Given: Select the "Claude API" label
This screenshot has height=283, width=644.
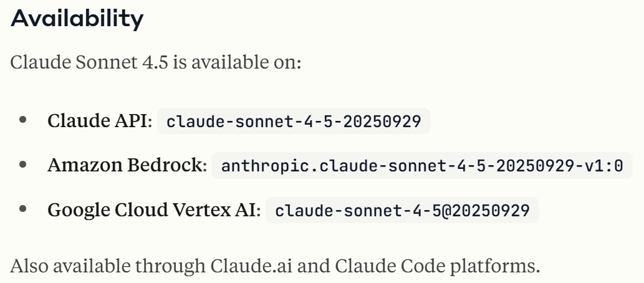Looking at the screenshot, I should coord(100,121).
